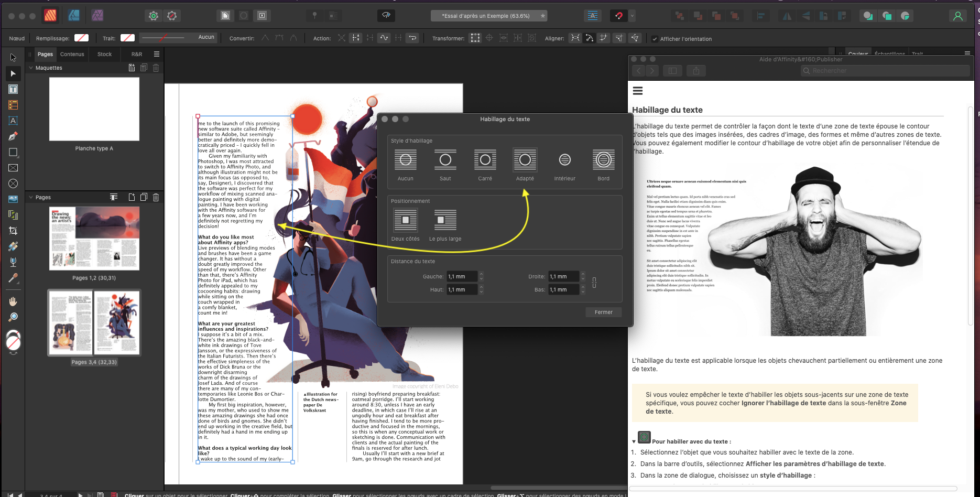Open Document Setup green gear icon
Image resolution: width=980 pixels, height=497 pixels.
tap(154, 16)
